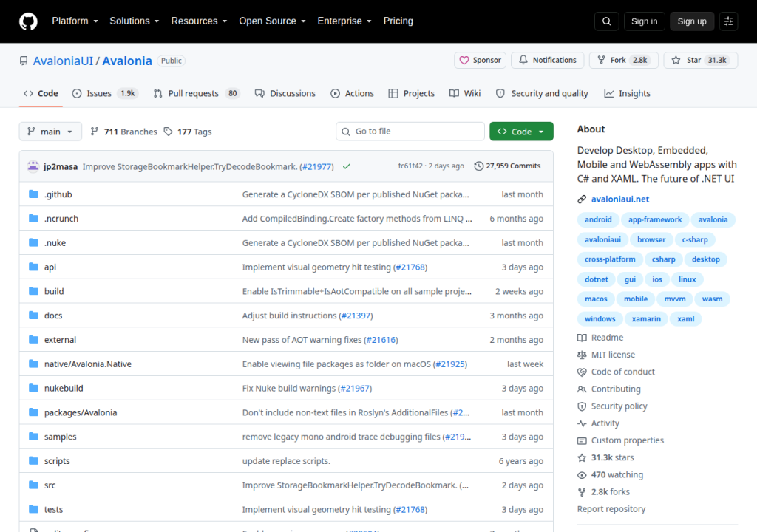Click the book icon beside Readme
This screenshot has width=757, height=532.
(582, 338)
